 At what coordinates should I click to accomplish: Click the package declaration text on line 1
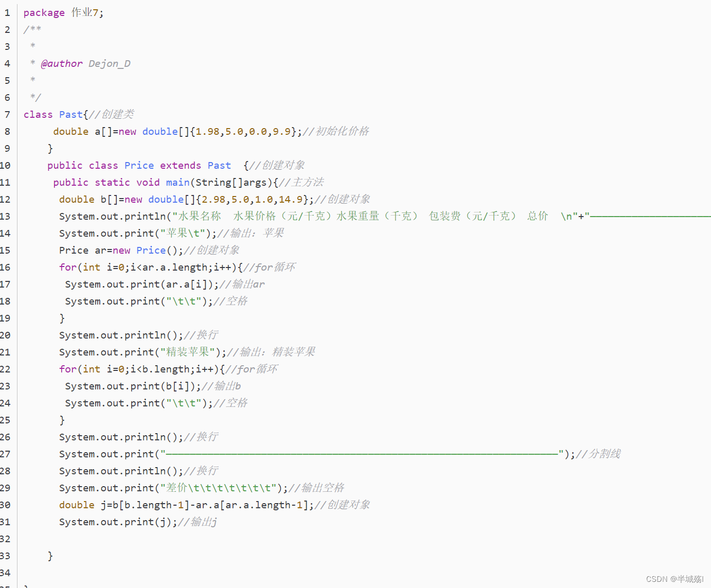point(63,12)
